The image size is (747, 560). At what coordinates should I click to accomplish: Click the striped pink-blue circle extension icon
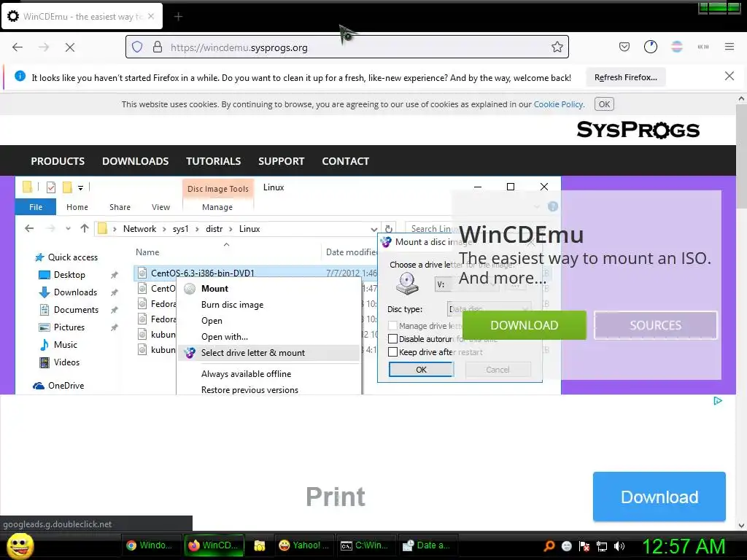[x=677, y=47]
